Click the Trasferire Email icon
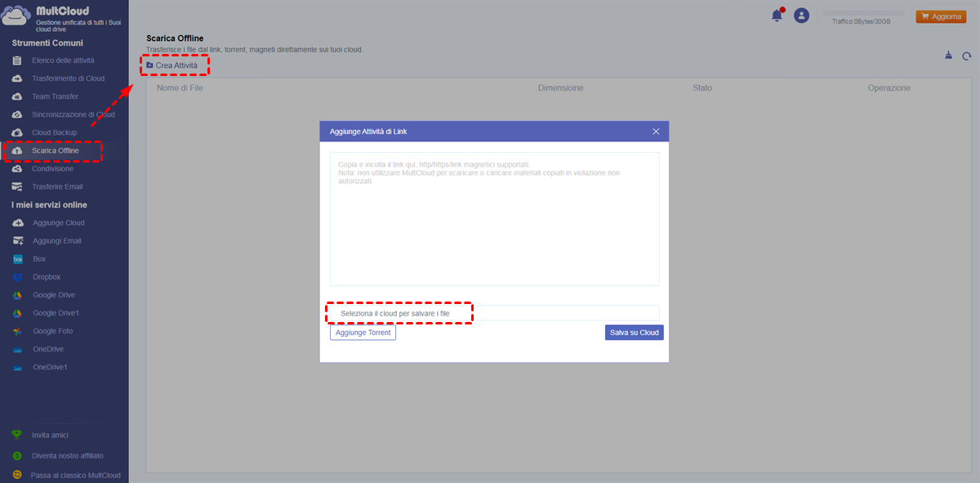Image resolution: width=980 pixels, height=483 pixels. tap(17, 186)
